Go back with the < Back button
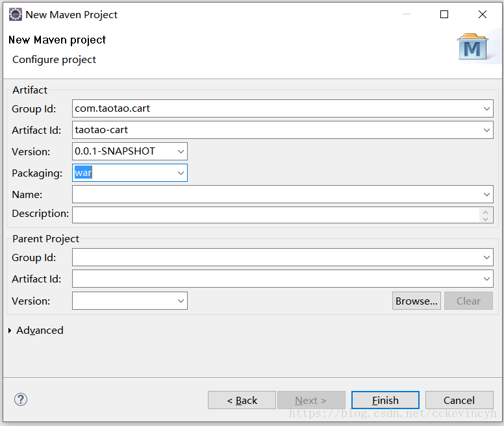Screen dimensions: 504x426 pos(242,400)
